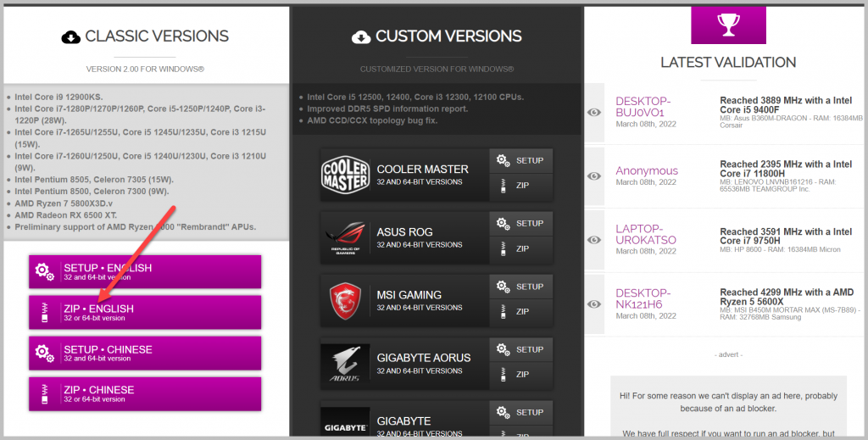Click zipper icon on ZIP Chinese button
This screenshot has height=440, width=868.
tap(45, 394)
